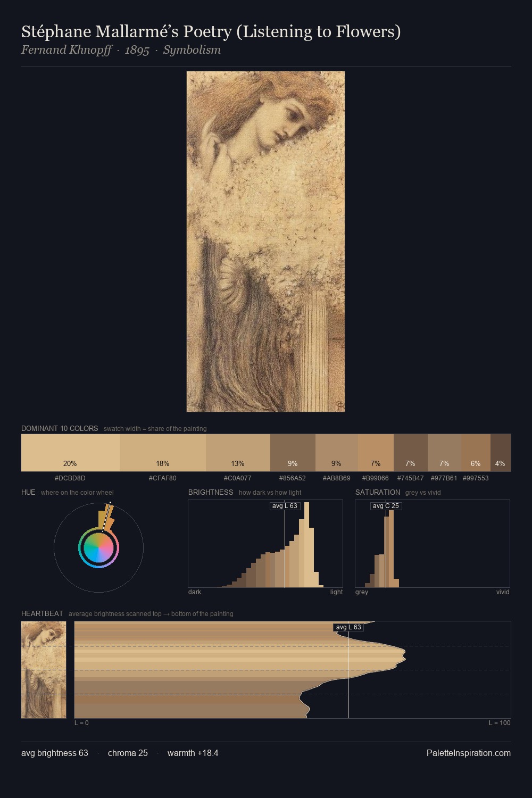Click the #DCBD8D 20% color swatch
Image resolution: width=532 pixels, height=798 pixels.
tap(70, 453)
